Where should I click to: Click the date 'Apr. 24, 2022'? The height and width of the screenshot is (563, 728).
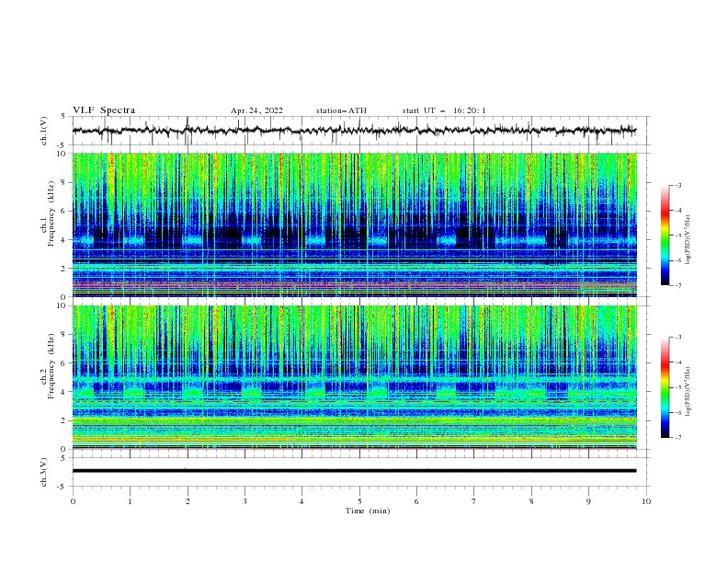pyautogui.click(x=256, y=110)
